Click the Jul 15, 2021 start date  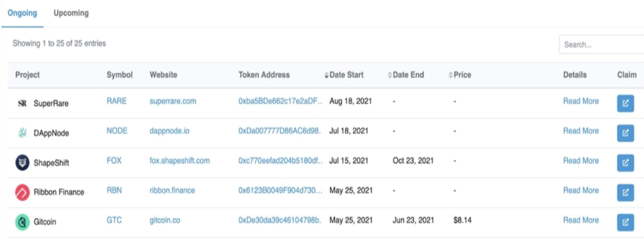point(349,160)
